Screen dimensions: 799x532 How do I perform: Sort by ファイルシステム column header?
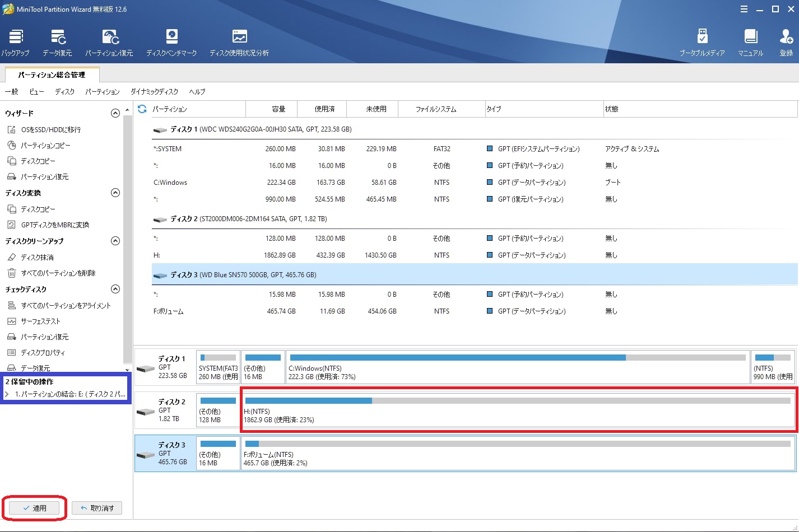click(x=442, y=109)
